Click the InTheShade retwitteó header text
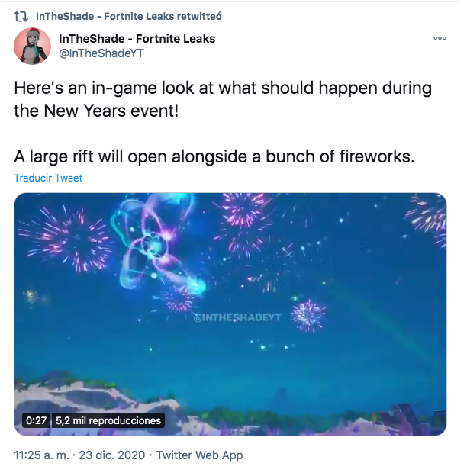Viewport: 467px width, 476px height. point(129,16)
